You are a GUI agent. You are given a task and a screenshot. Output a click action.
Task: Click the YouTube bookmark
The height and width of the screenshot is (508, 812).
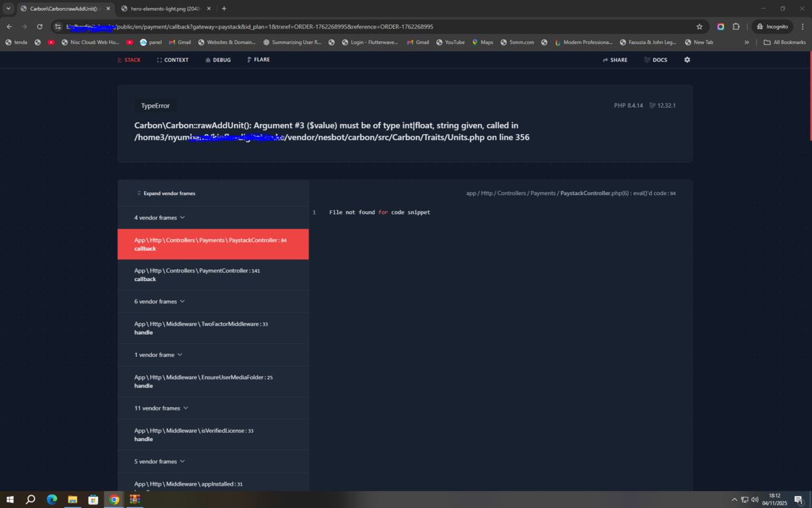point(449,42)
